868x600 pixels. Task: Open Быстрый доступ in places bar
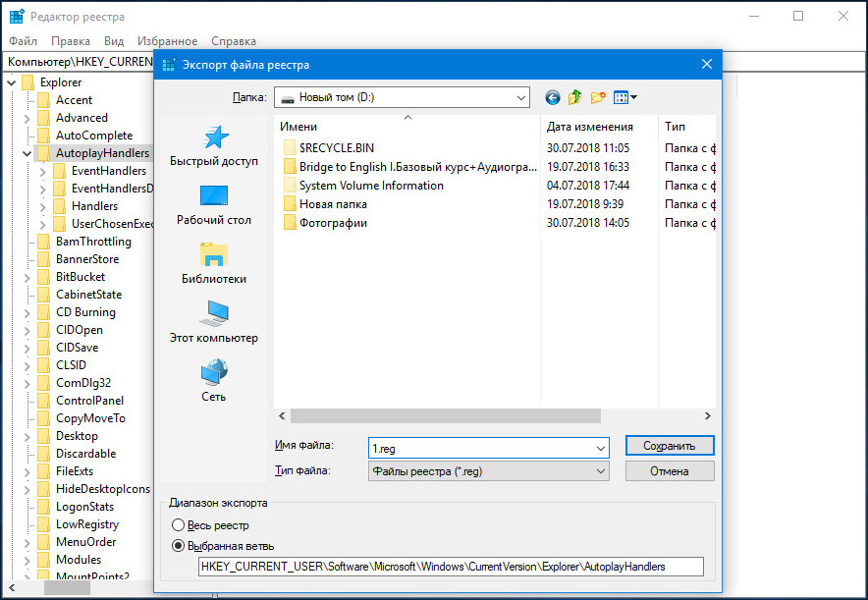click(x=214, y=146)
